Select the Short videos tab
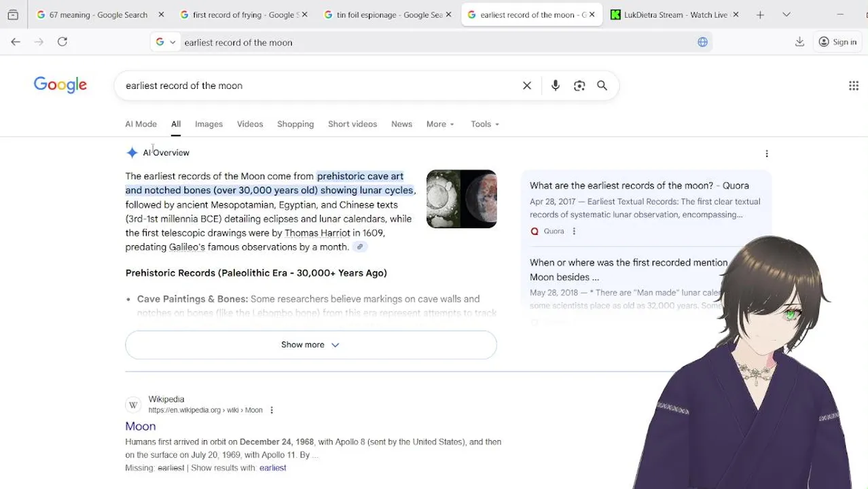Screen dimensions: 868x489 coord(352,124)
